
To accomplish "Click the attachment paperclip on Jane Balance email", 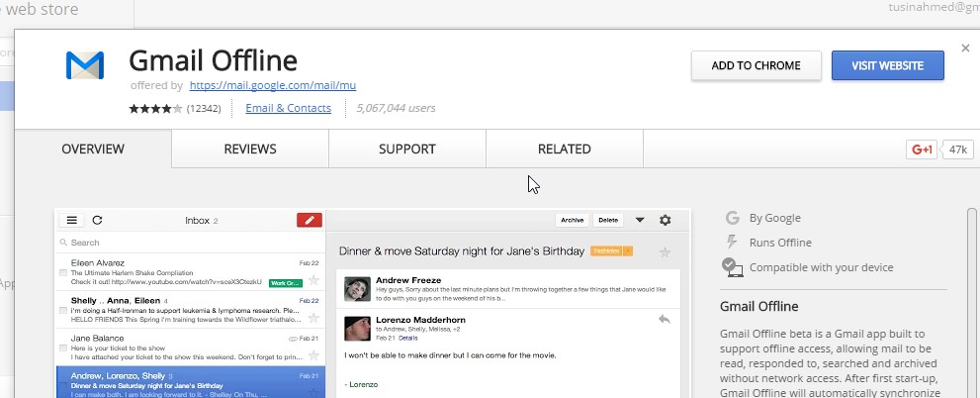I will 293,339.
